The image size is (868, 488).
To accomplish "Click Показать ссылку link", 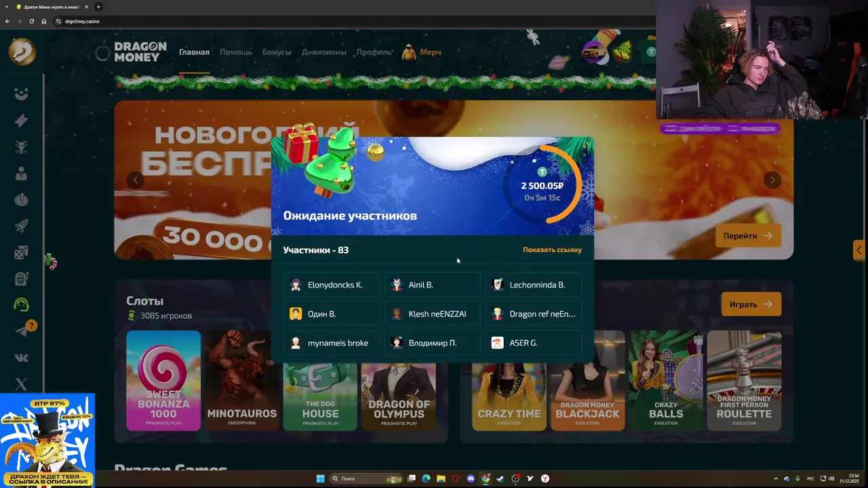I will point(552,249).
